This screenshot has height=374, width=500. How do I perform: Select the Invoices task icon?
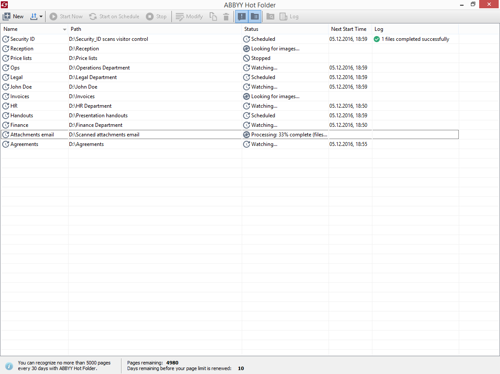pos(6,96)
